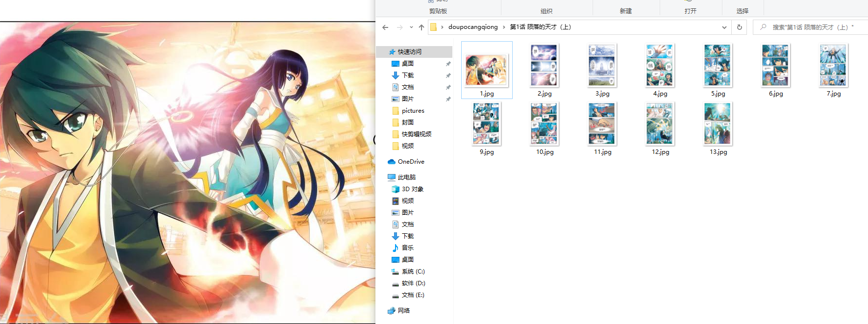Open the 视频 folder under quick access

408,146
